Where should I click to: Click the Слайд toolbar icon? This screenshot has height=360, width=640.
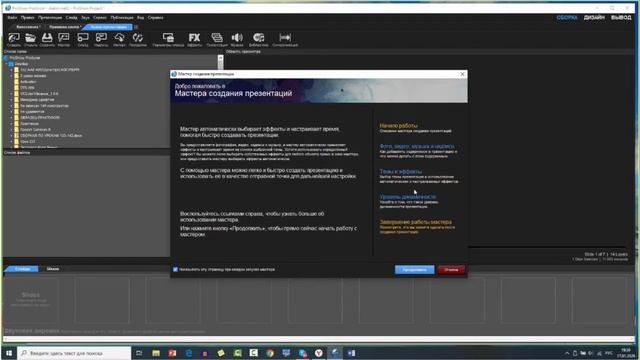pos(83,39)
